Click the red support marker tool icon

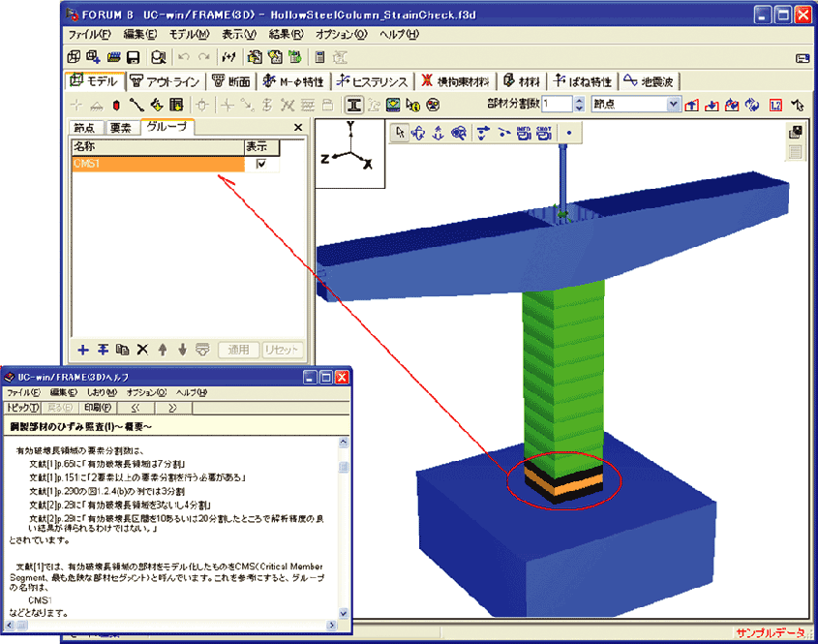click(x=116, y=106)
